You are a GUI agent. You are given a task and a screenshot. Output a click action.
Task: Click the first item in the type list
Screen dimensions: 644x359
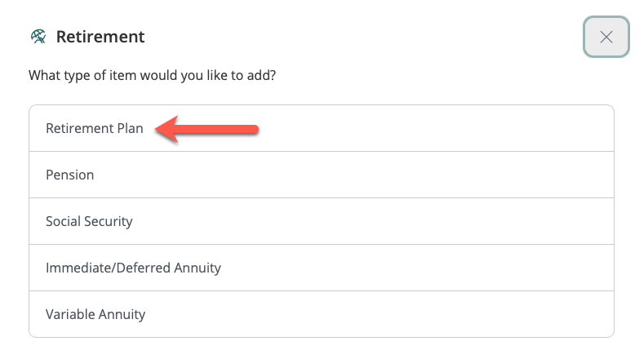point(321,128)
